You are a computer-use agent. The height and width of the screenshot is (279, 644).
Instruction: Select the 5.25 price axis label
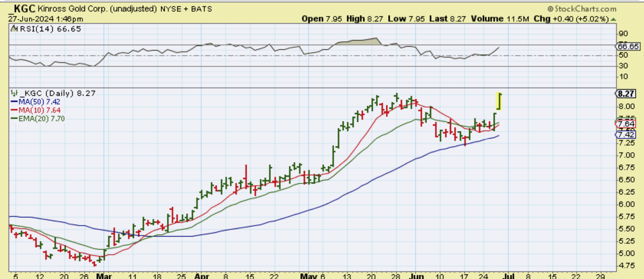[x=626, y=241]
